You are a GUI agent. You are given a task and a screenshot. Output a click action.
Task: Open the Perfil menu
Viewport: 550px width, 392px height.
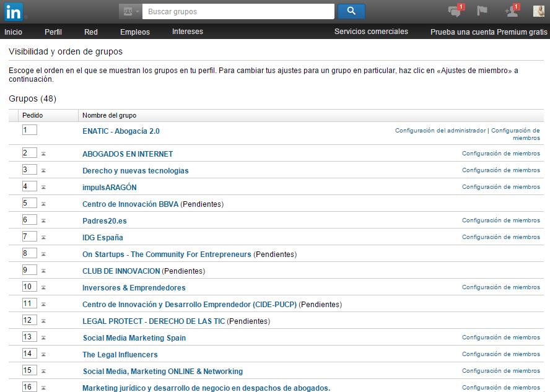pos(53,32)
